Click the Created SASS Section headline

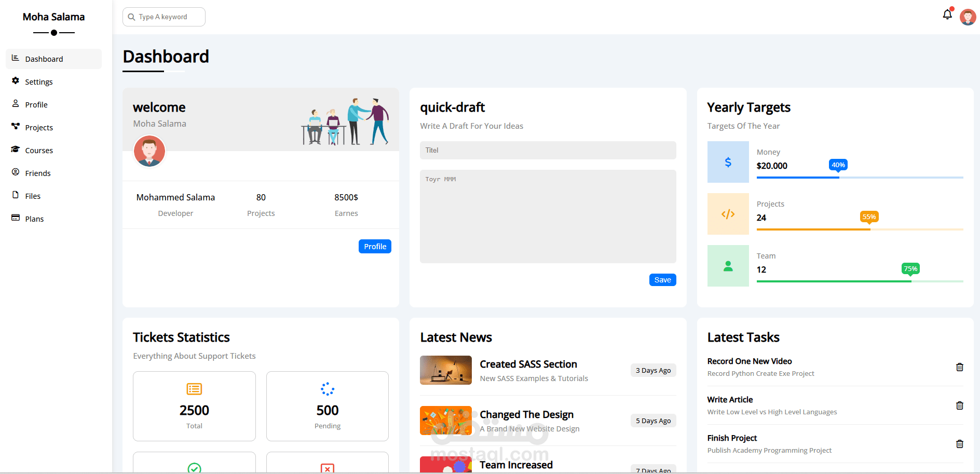click(528, 364)
